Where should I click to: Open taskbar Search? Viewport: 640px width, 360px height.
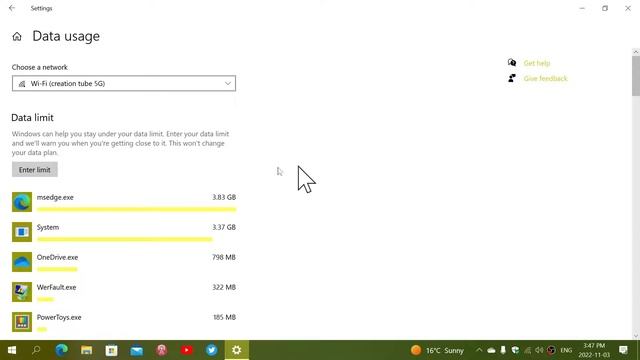36,350
